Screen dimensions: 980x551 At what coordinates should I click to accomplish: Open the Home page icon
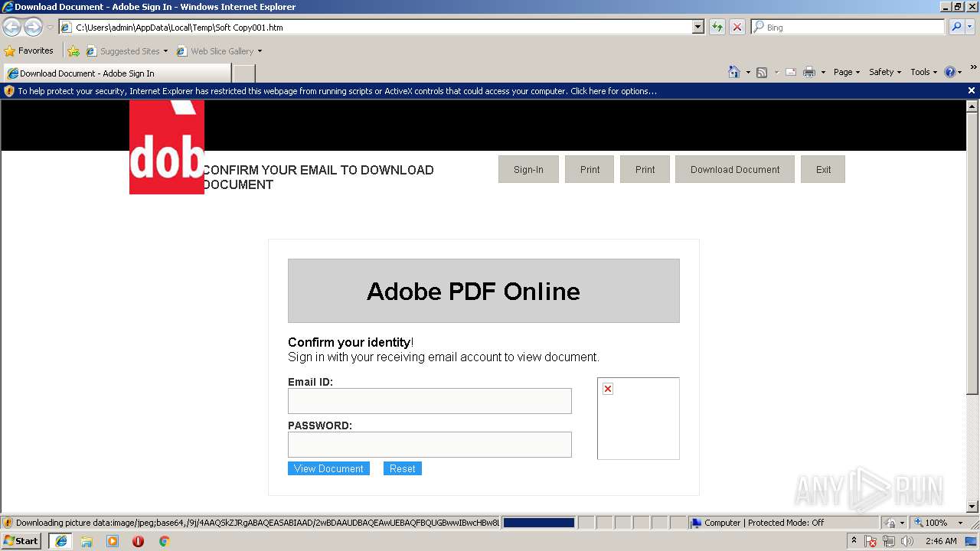(734, 72)
